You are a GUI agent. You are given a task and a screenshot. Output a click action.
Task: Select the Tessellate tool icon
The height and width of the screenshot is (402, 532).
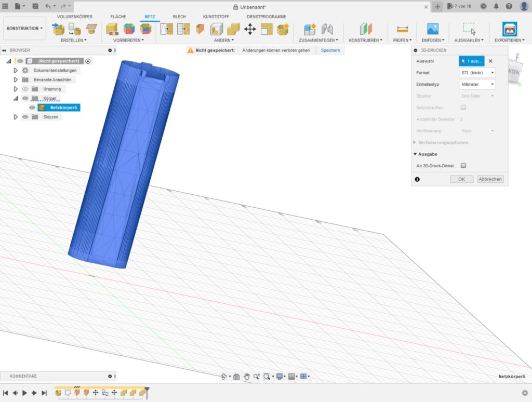74,29
